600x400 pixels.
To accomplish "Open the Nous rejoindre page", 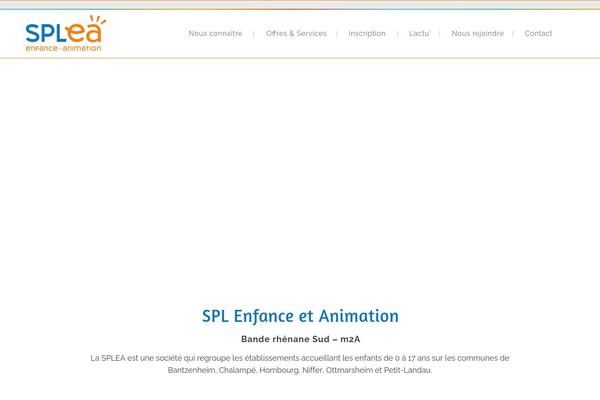I will pyautogui.click(x=477, y=34).
